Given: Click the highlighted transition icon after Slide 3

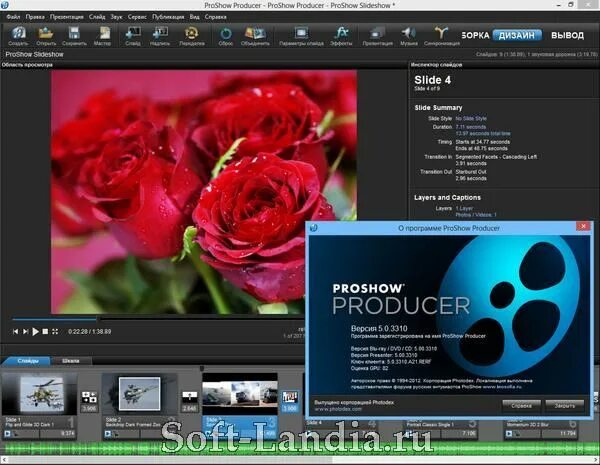Looking at the screenshot, I should point(290,398).
